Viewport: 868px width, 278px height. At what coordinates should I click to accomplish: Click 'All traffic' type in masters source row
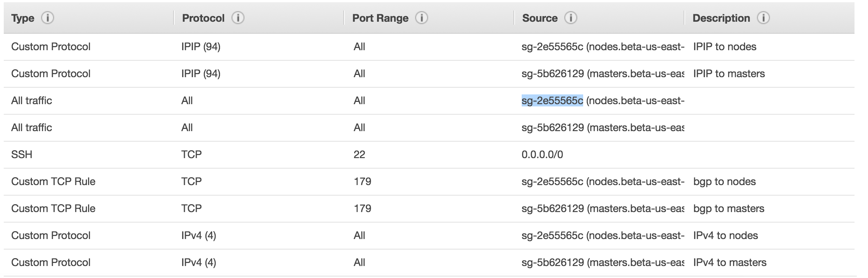point(31,127)
